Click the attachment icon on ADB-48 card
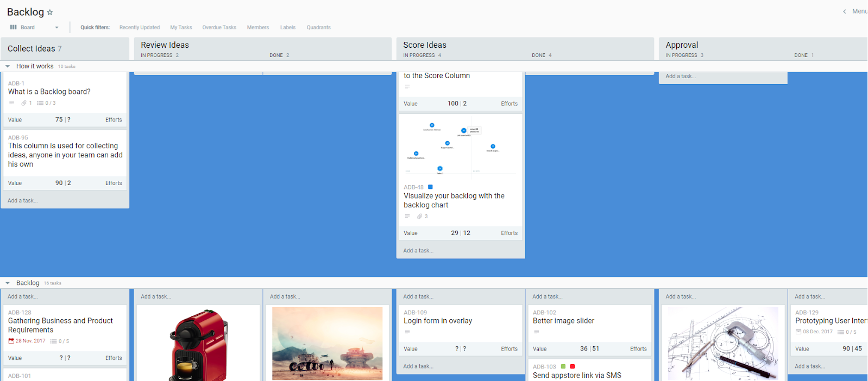This screenshot has height=381, width=868. tap(419, 217)
